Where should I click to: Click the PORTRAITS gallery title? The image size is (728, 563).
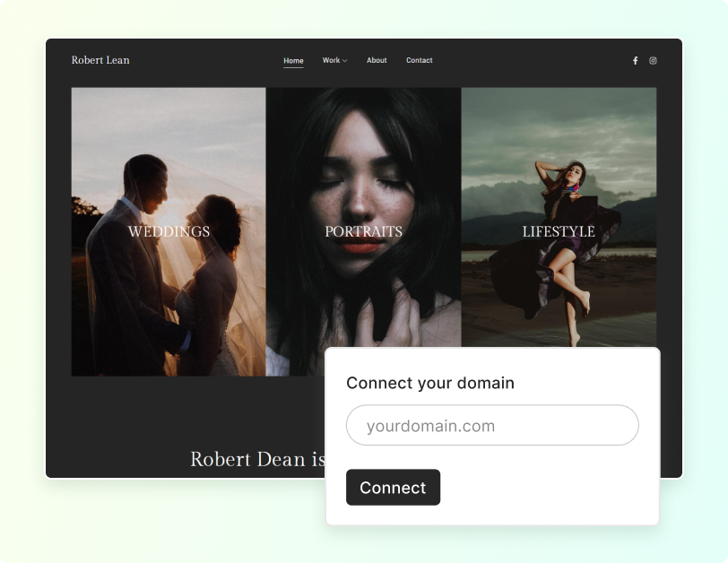point(363,231)
